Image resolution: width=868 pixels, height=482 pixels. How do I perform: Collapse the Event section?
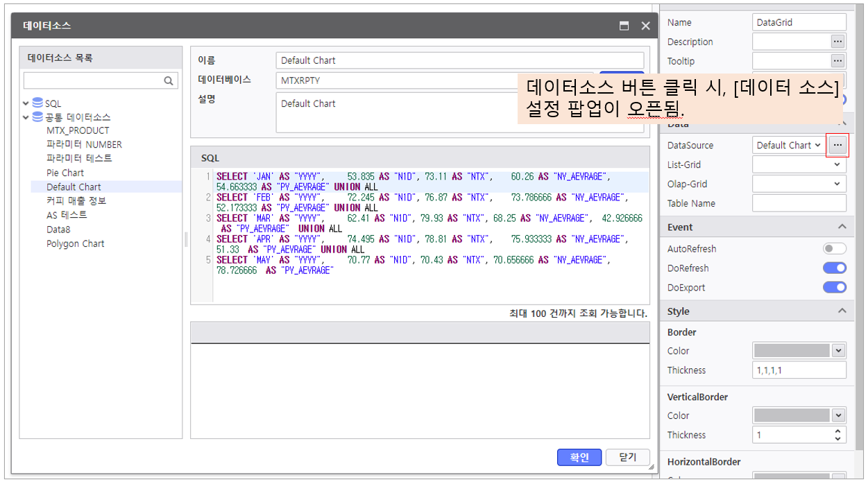[x=842, y=227]
